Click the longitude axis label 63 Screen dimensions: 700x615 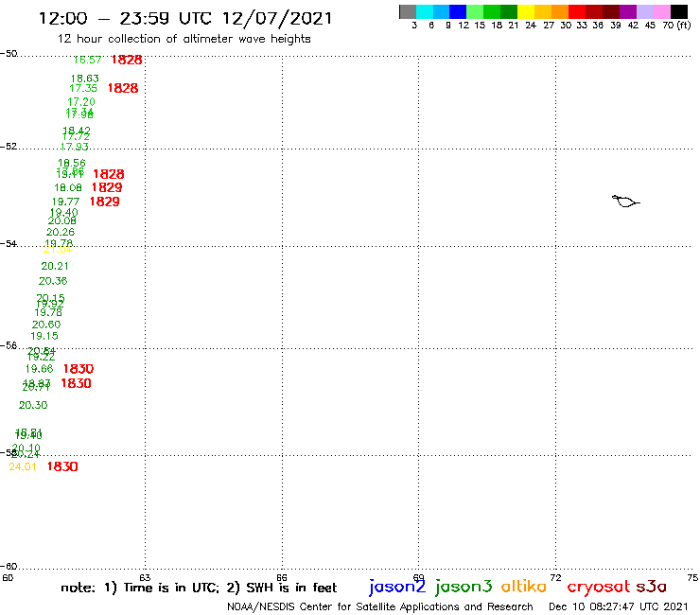pyautogui.click(x=145, y=578)
